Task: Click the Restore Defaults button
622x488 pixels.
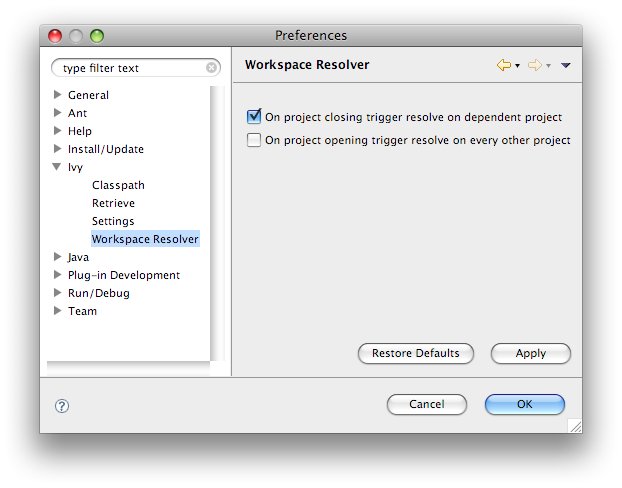Action: [415, 353]
